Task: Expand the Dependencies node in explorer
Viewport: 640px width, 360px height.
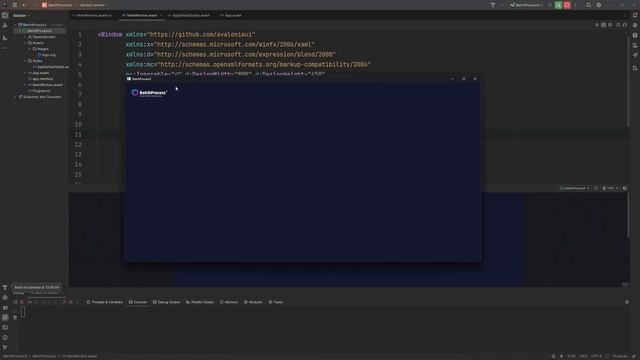Action: (x=25, y=37)
